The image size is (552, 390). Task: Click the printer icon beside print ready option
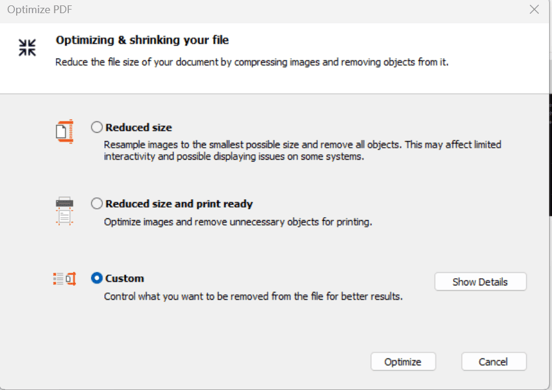pyautogui.click(x=64, y=211)
